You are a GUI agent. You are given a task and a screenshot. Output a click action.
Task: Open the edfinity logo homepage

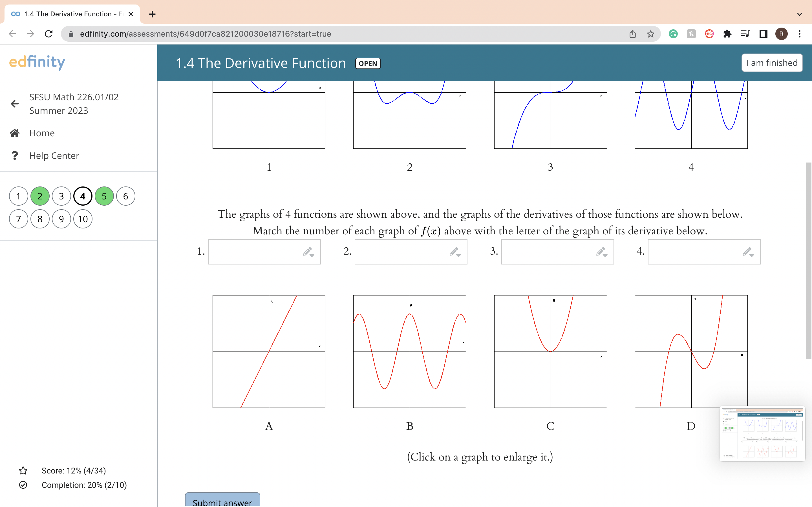coord(37,62)
